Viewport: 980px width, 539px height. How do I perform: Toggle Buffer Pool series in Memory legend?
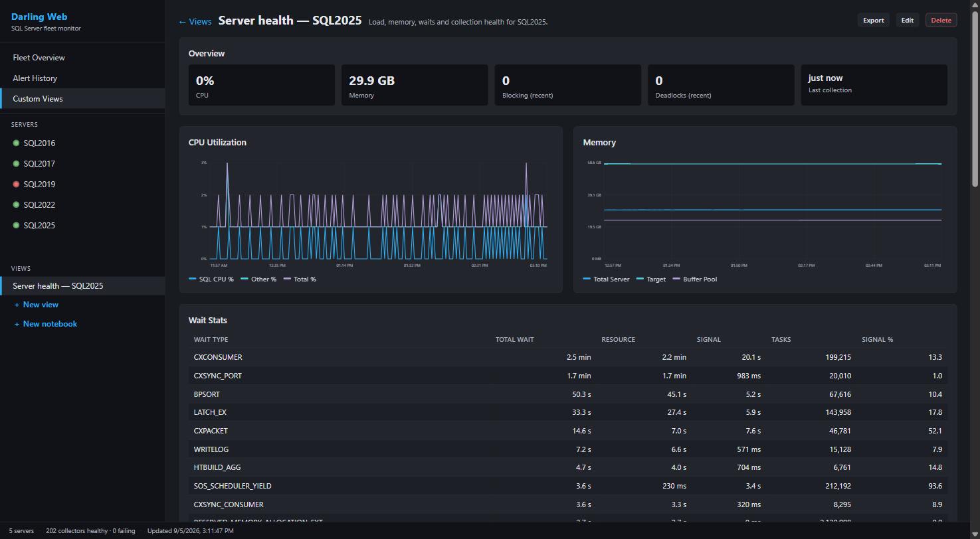695,279
